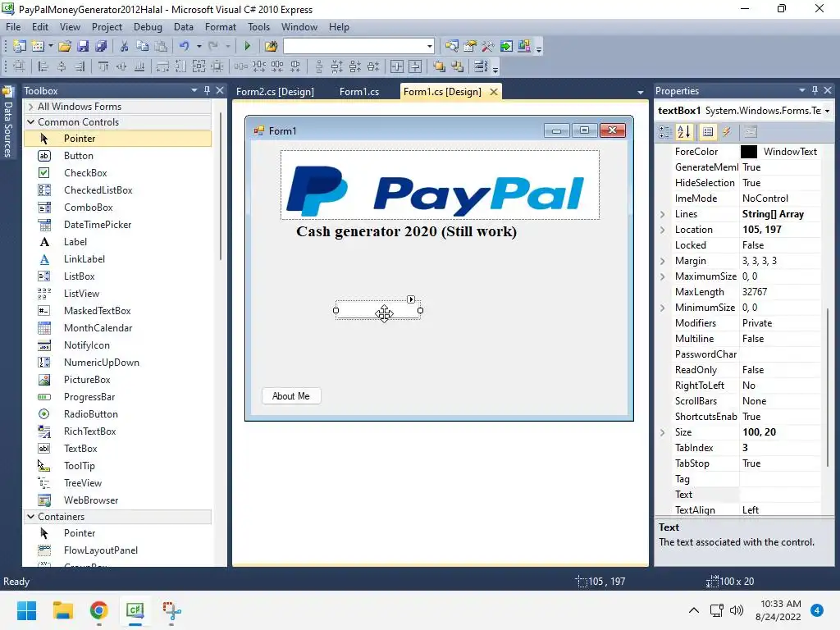Collapse the Common Controls toolbox group
The height and width of the screenshot is (630, 840).
(x=31, y=122)
